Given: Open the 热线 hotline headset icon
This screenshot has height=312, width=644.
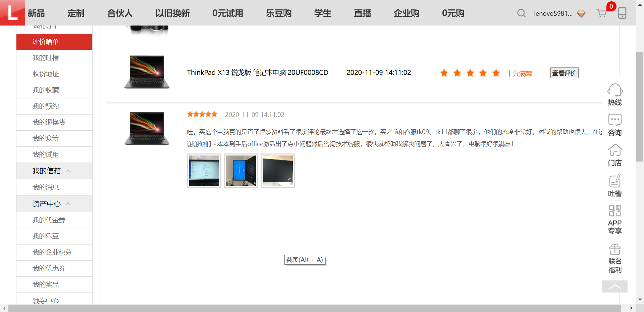Looking at the screenshot, I should [x=615, y=90].
